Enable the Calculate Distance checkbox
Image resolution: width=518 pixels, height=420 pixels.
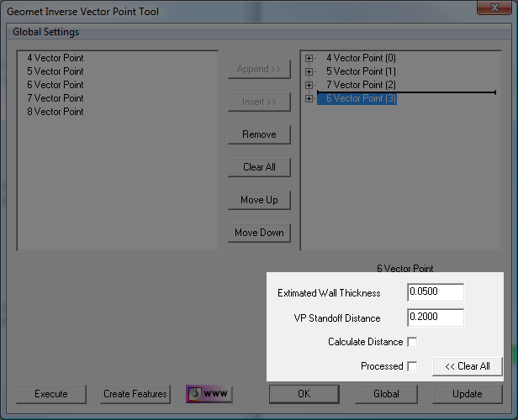(x=412, y=342)
